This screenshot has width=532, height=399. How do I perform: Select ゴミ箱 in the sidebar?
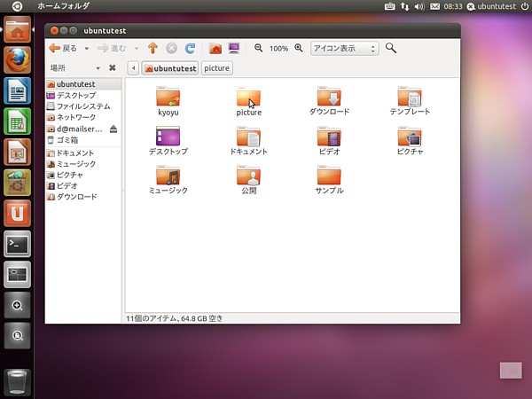(67, 139)
